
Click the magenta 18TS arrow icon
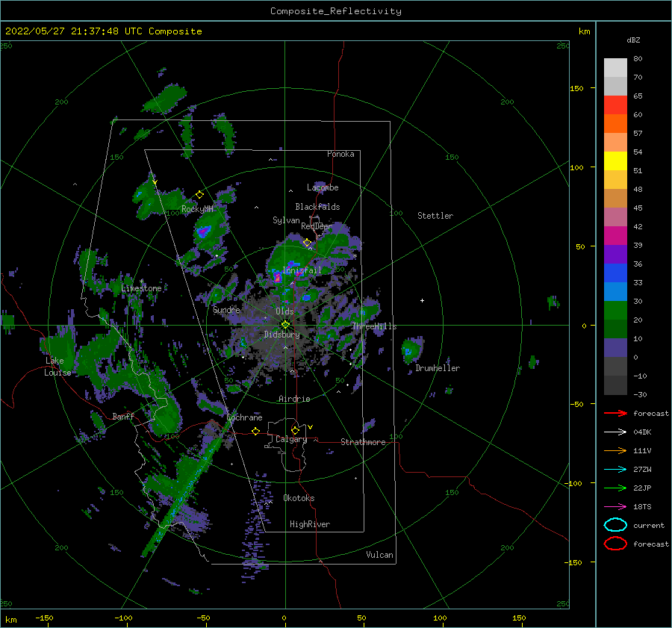click(x=615, y=507)
